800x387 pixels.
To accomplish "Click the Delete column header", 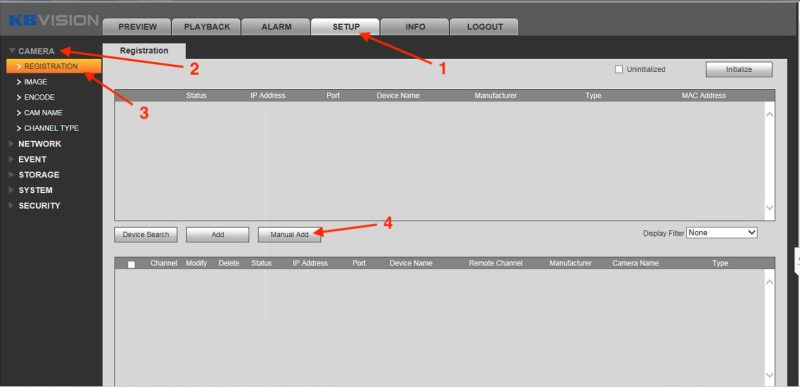I will click(x=229, y=263).
